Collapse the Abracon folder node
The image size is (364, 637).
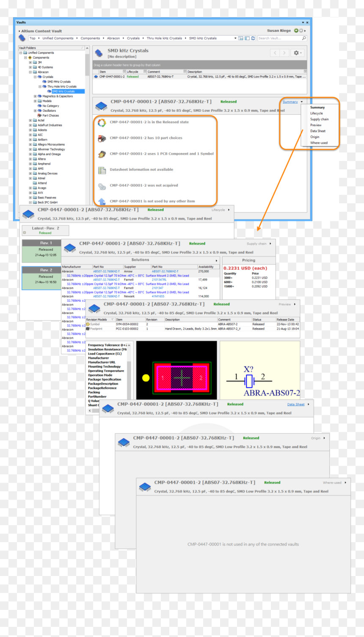(30, 72)
